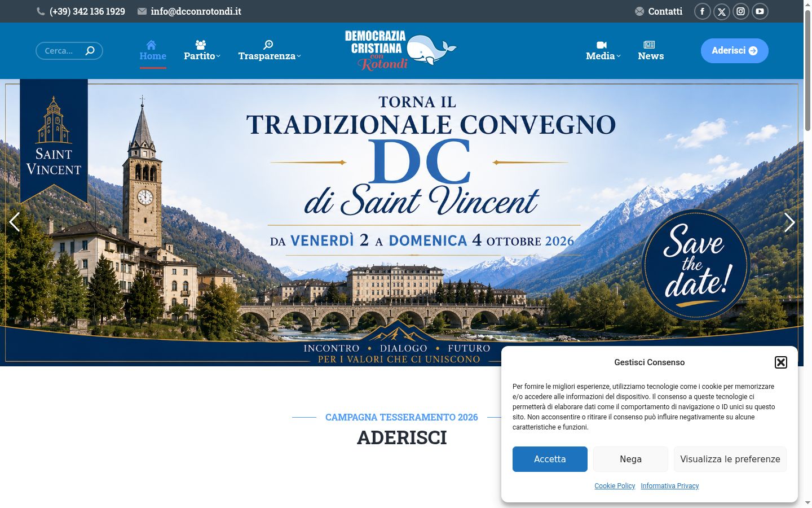Expand the Media dropdown menu
The height and width of the screenshot is (508, 812).
point(603,51)
